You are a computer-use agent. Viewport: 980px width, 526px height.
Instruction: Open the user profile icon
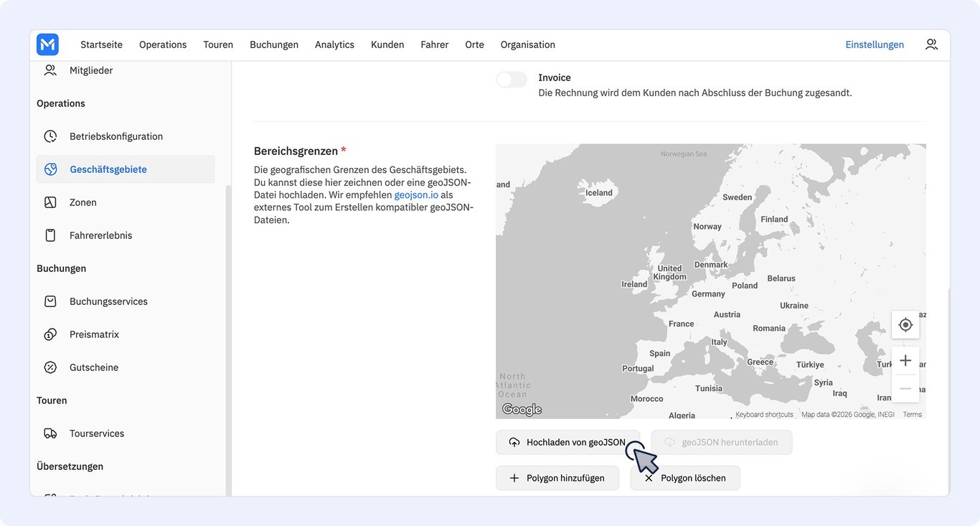click(931, 44)
